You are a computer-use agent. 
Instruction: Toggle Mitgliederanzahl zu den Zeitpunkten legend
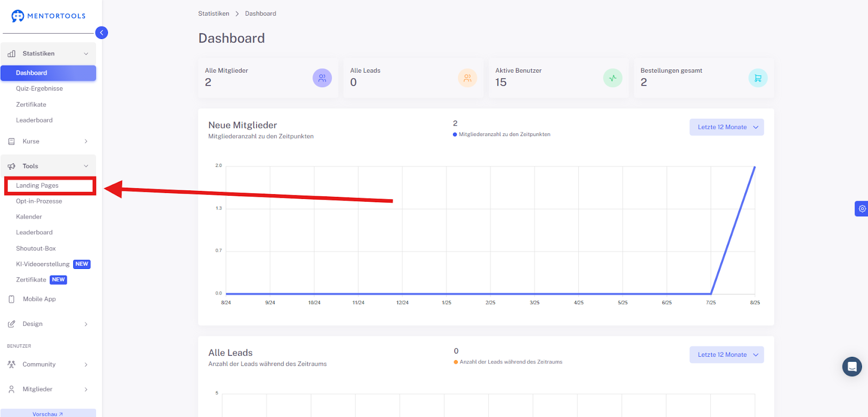[x=502, y=134]
